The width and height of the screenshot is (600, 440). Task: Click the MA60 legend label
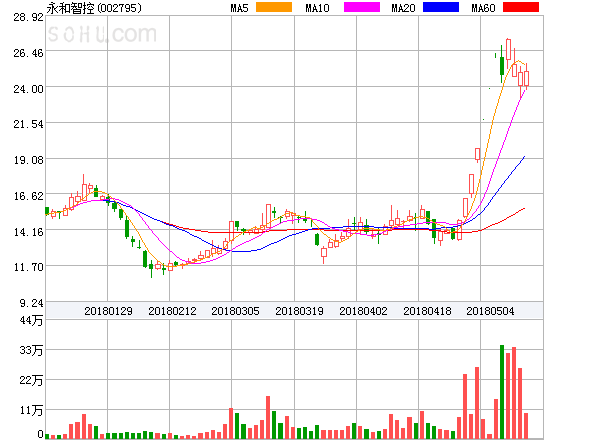click(483, 8)
